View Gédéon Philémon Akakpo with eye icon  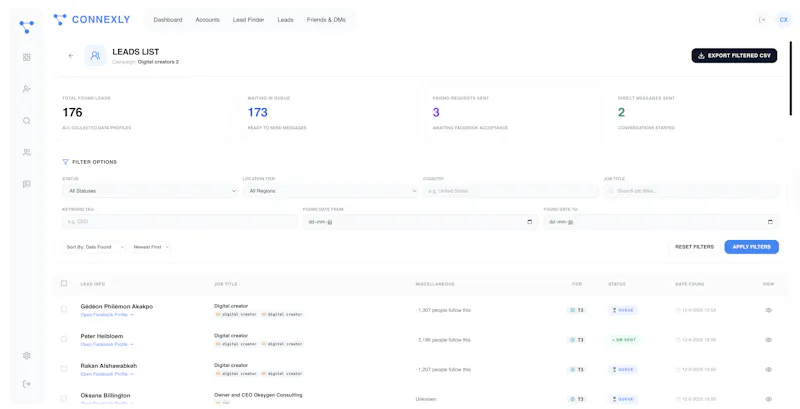[768, 310]
